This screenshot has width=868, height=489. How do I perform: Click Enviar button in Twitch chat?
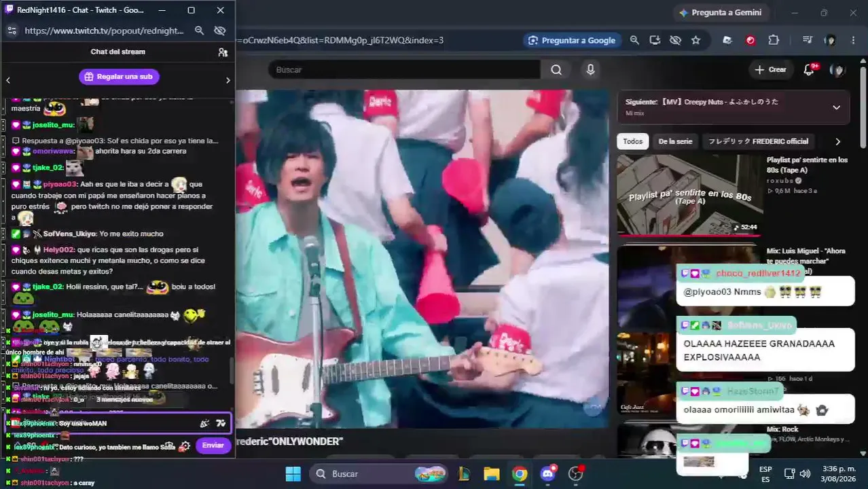coord(213,446)
